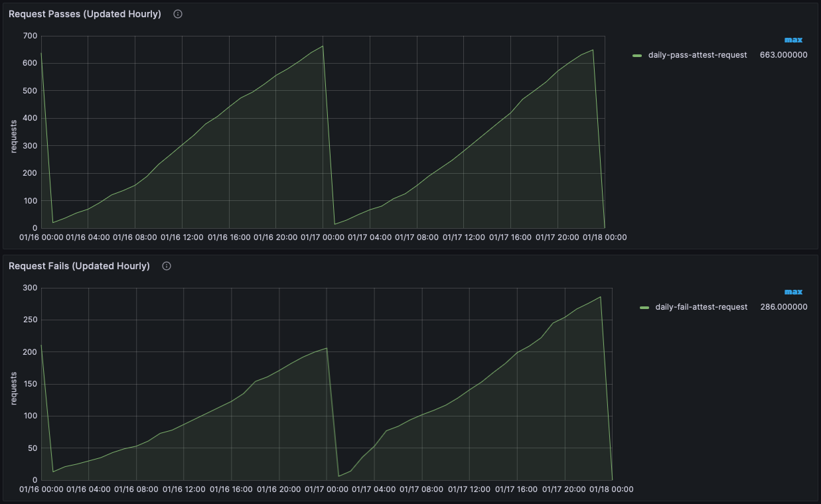Click the 663.000000 max value in legend
821x504 pixels.
(783, 55)
